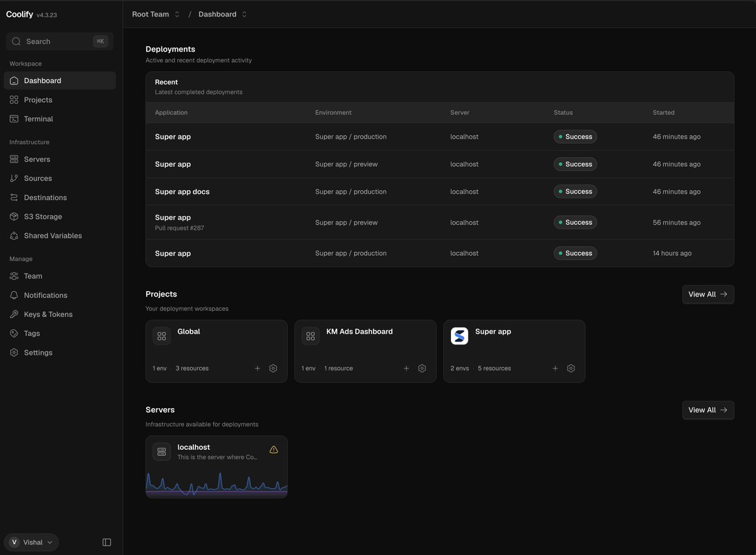Open Sources page from sidebar
756x555 pixels.
click(x=60, y=178)
